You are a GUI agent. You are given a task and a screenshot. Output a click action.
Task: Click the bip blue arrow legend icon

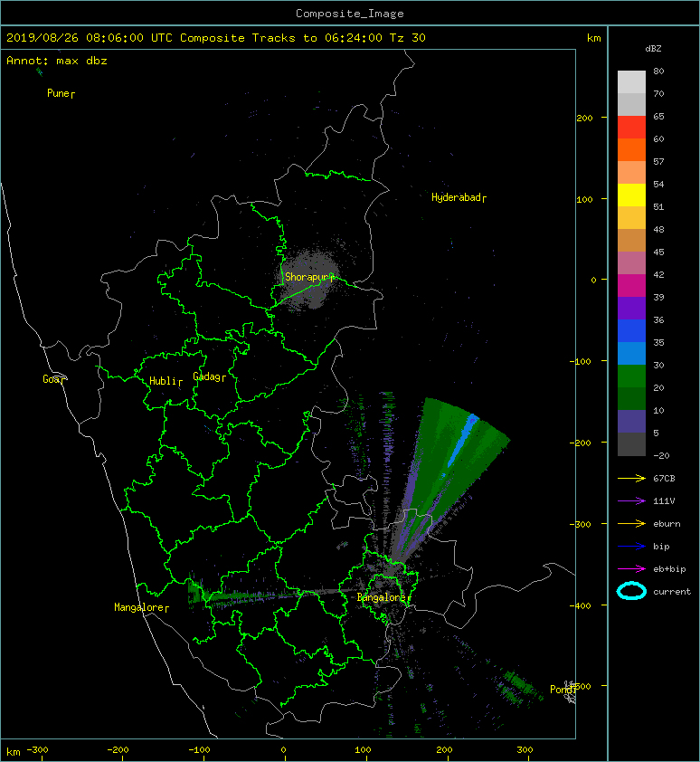631,547
